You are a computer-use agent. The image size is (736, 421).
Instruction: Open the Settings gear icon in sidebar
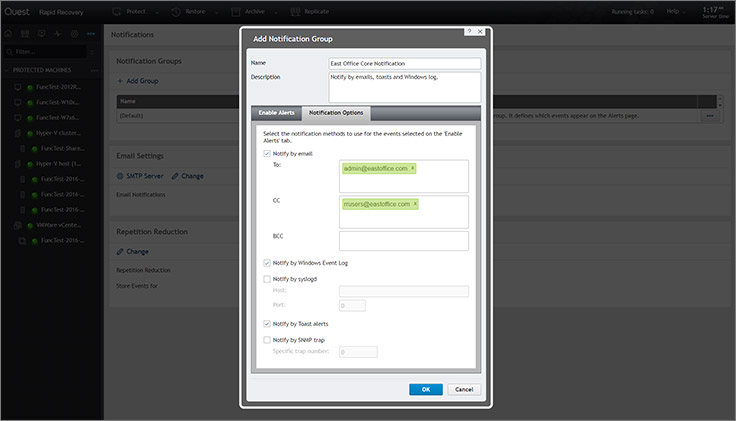pyautogui.click(x=74, y=33)
